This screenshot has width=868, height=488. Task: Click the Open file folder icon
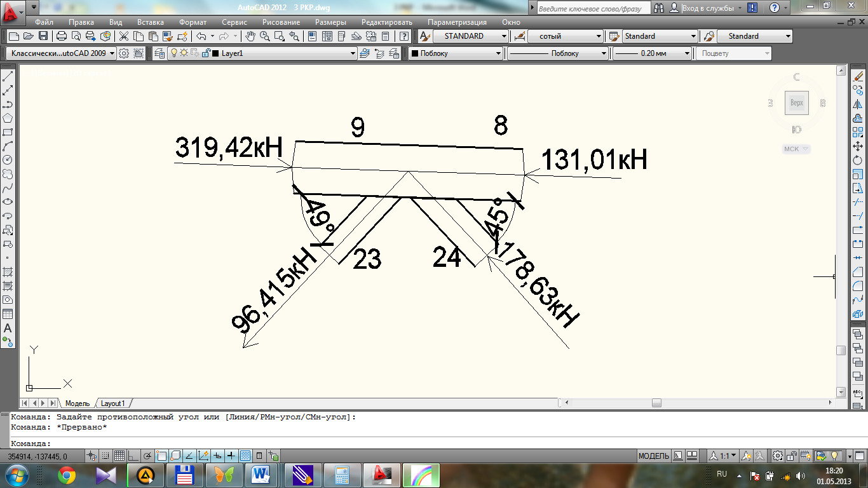[28, 36]
